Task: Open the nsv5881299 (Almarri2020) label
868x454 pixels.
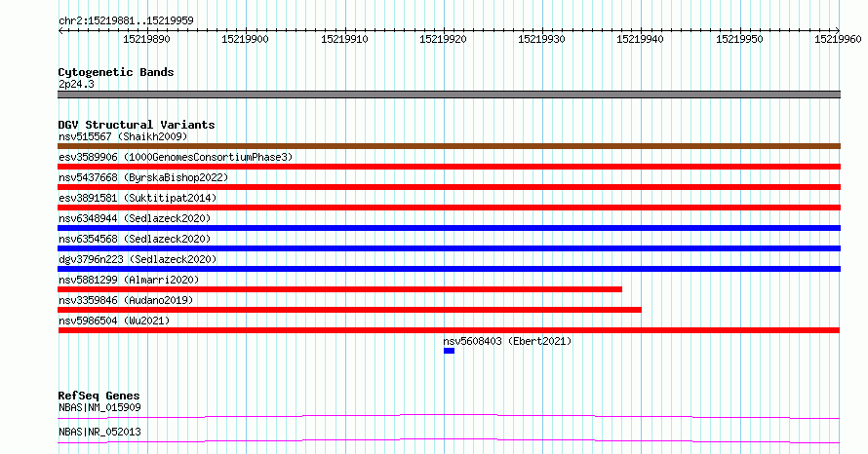Action: 129,280
